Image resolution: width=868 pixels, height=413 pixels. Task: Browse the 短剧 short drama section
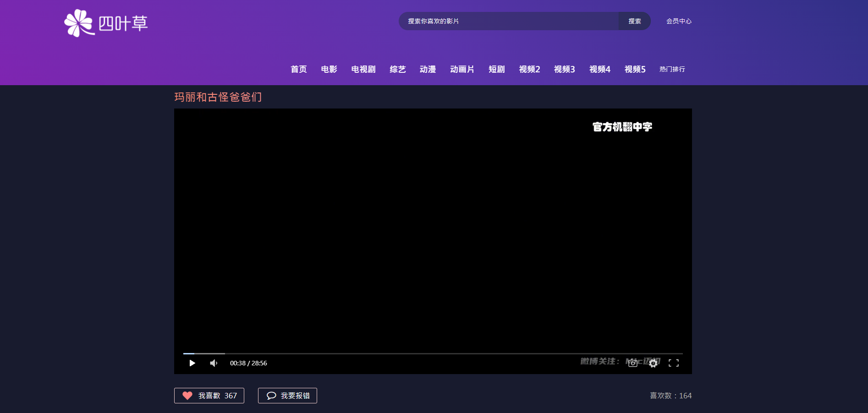(x=497, y=69)
